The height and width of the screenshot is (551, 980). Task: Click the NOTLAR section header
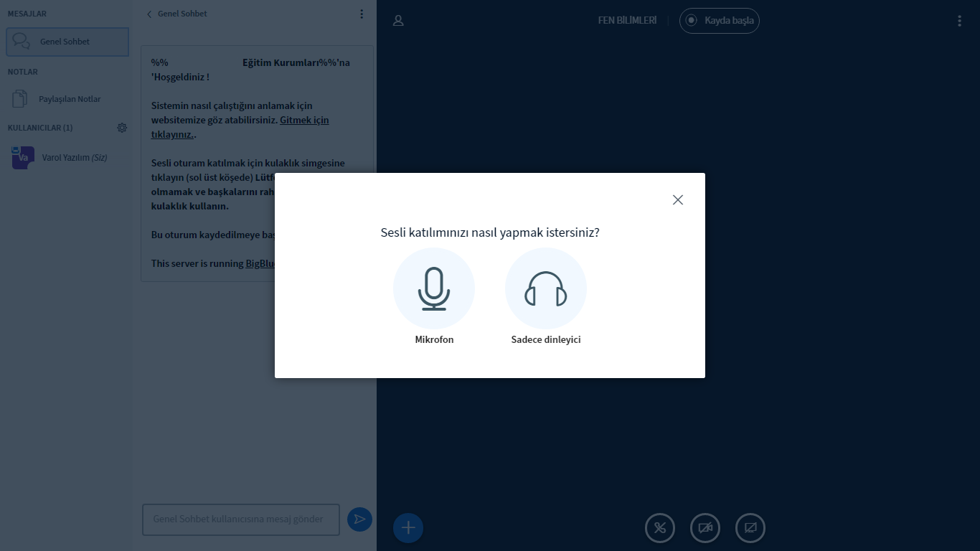(x=23, y=72)
